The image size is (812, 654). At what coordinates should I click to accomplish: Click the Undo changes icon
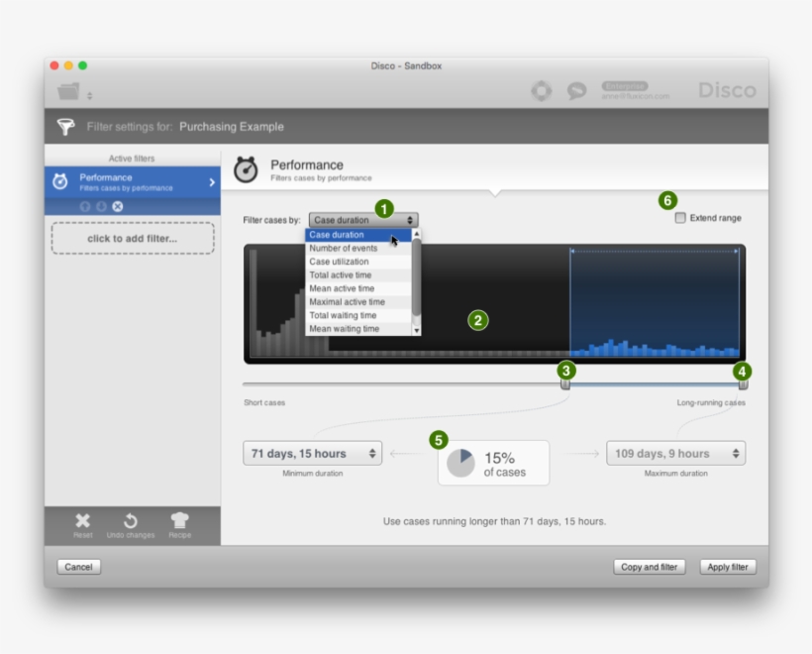point(131,521)
